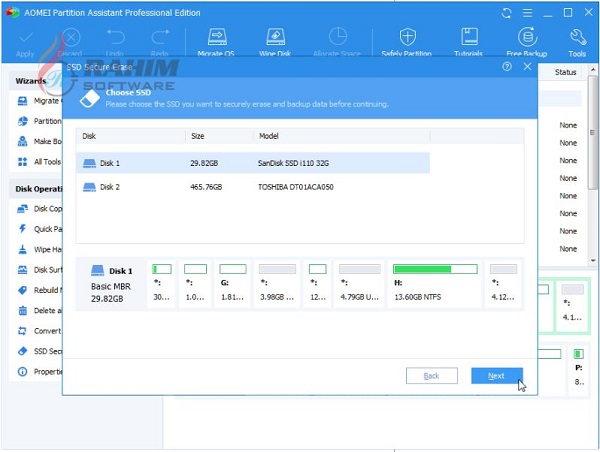
Task: Click the refresh icon in the title bar
Action: (x=507, y=13)
